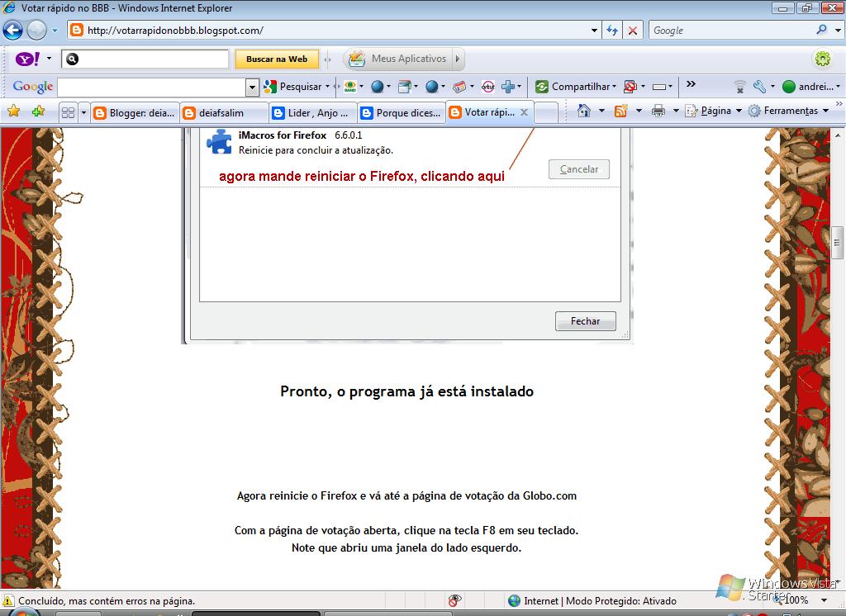This screenshot has width=846, height=616.
Task: Open the Ferramentas menu
Action: click(788, 111)
